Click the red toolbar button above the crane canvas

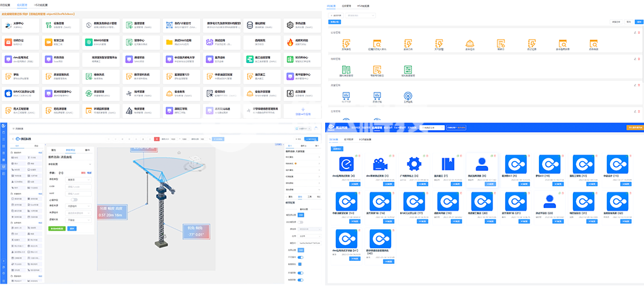157,139
